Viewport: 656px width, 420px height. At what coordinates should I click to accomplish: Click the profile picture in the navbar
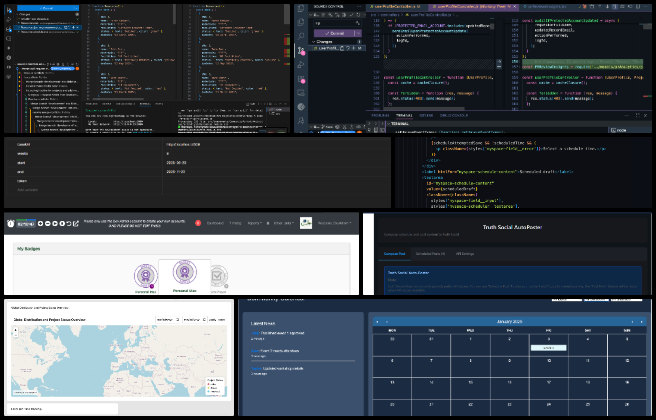306,223
